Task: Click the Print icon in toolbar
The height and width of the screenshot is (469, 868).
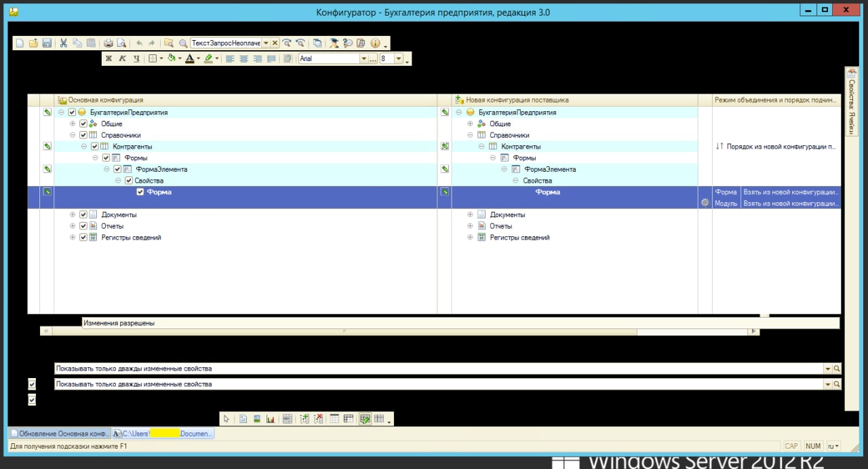Action: click(108, 43)
